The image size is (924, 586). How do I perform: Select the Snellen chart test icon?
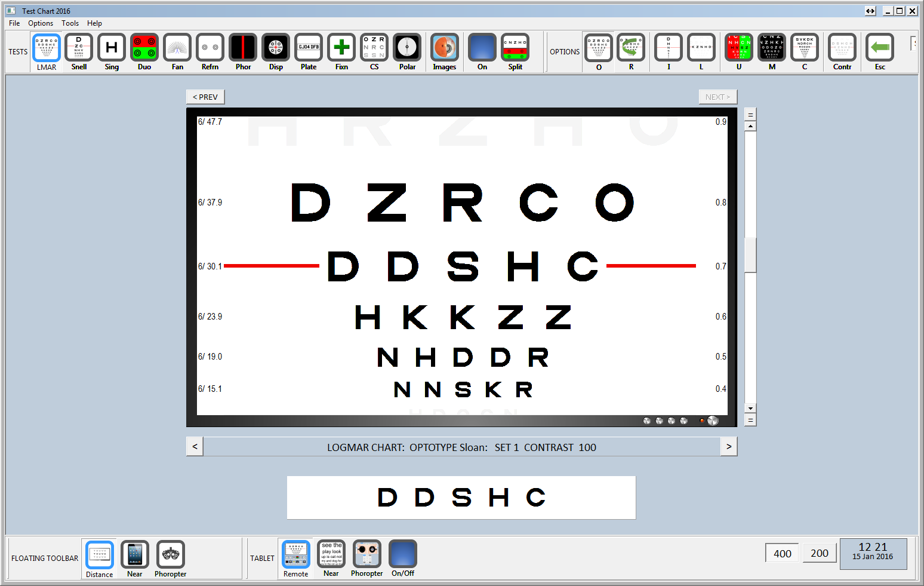coord(79,48)
